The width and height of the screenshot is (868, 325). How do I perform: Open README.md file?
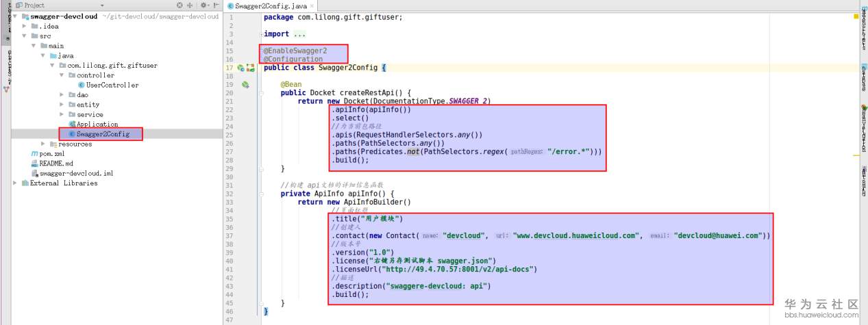pyautogui.click(x=56, y=164)
